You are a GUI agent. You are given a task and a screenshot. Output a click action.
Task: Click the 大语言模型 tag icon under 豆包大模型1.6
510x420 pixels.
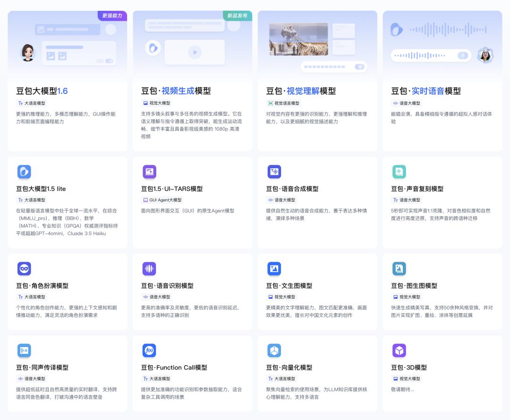click(20, 103)
